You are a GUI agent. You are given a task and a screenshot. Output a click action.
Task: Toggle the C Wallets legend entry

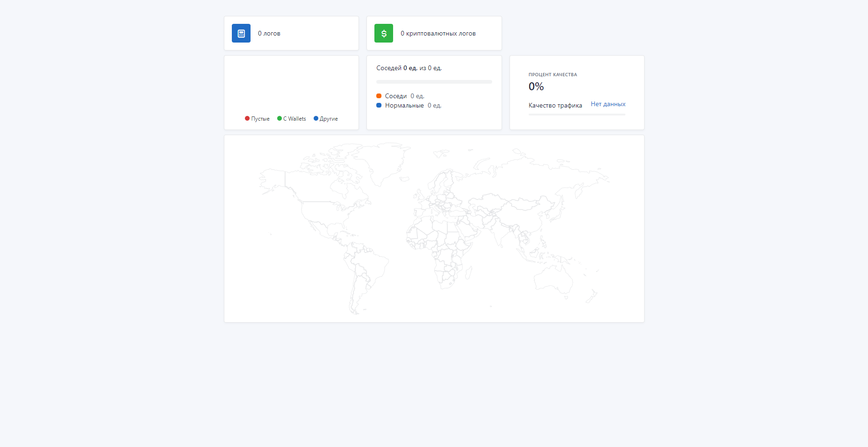point(292,119)
